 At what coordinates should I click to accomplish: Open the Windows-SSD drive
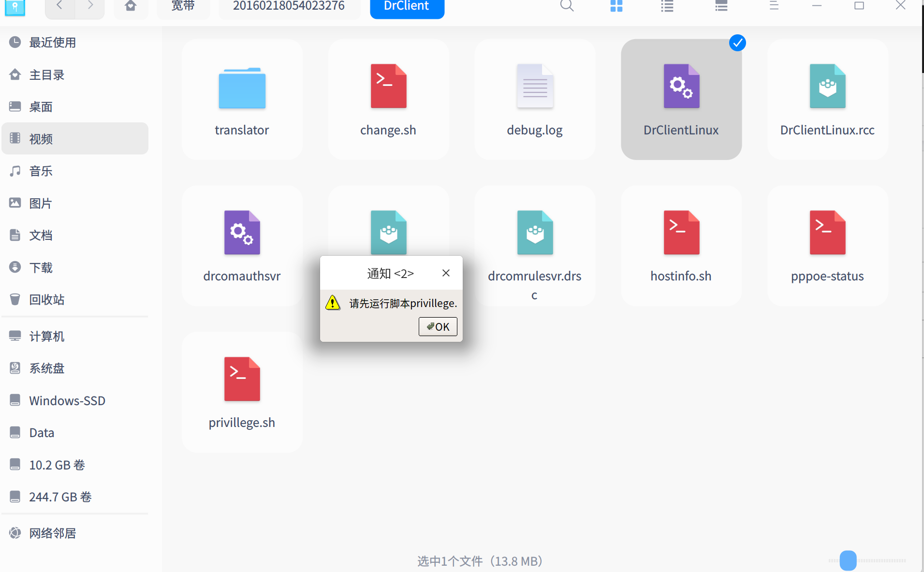click(75, 401)
